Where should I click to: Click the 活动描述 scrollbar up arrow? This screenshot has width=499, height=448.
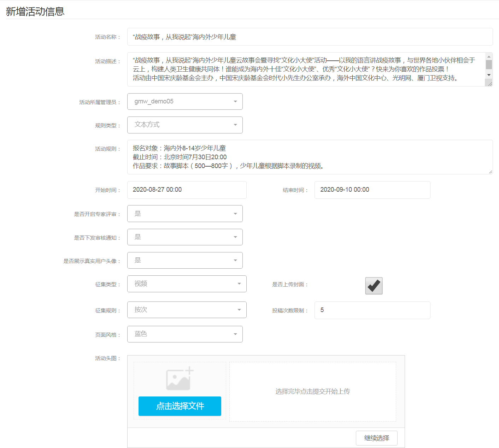coord(489,56)
